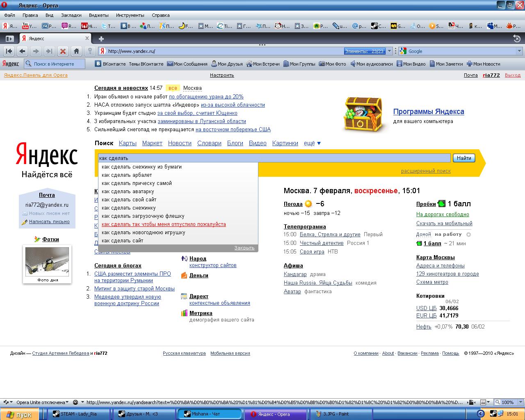Click the 'Выход' logout link
This screenshot has width=525, height=420.
click(513, 75)
